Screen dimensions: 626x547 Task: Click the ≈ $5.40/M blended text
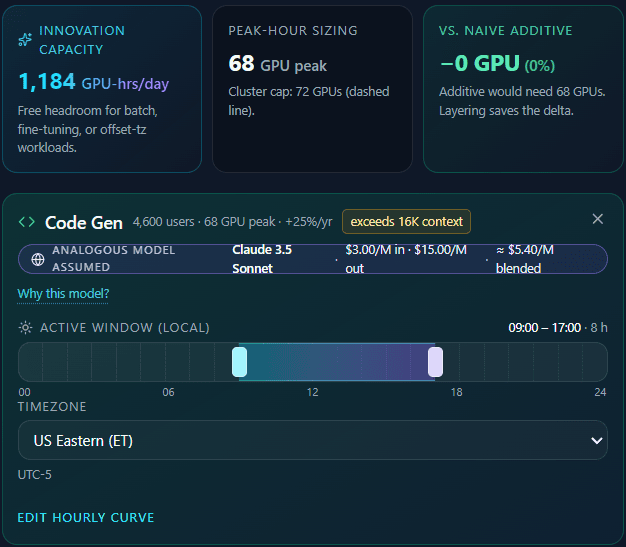[525, 259]
